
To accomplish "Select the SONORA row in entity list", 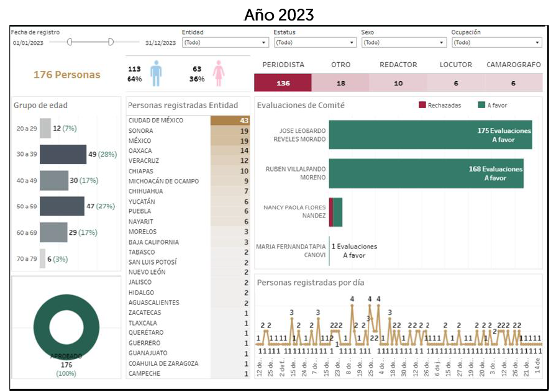I will (188, 131).
